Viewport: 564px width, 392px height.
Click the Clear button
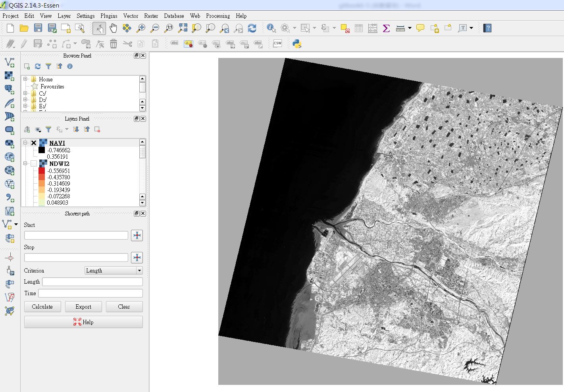pos(124,307)
